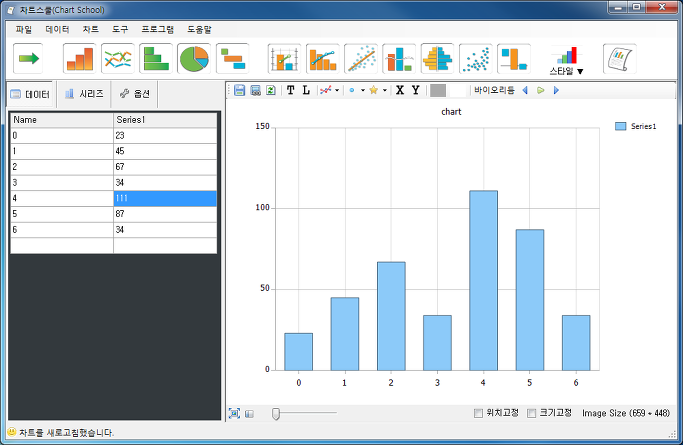Save the chart with the disk icon
683x445 pixels.
tap(240, 90)
